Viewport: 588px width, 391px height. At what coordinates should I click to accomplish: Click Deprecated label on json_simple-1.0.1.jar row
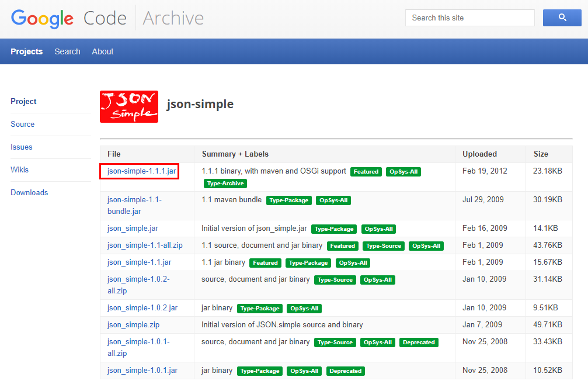point(345,371)
